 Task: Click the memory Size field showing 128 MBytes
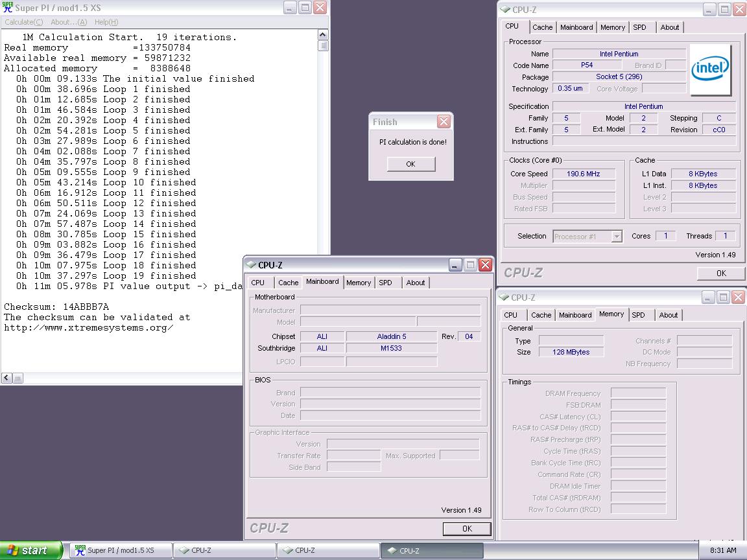click(571, 352)
